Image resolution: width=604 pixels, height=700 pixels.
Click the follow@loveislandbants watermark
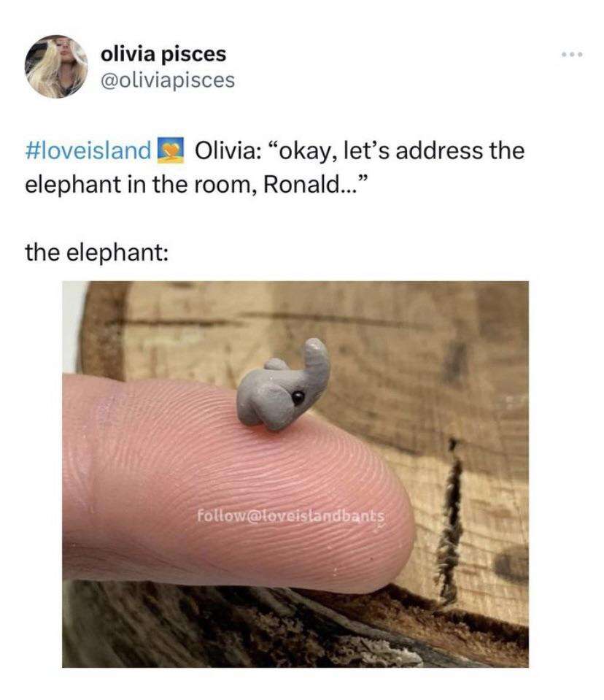[290, 516]
